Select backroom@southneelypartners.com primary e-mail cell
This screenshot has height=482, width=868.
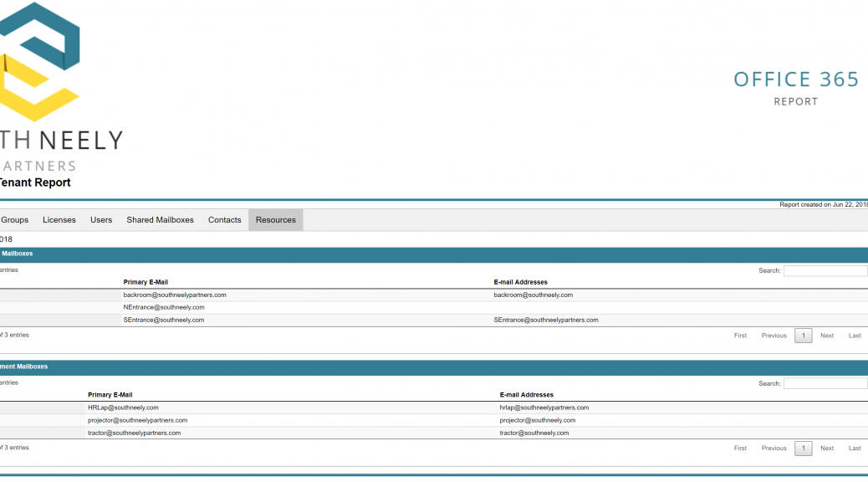point(175,295)
